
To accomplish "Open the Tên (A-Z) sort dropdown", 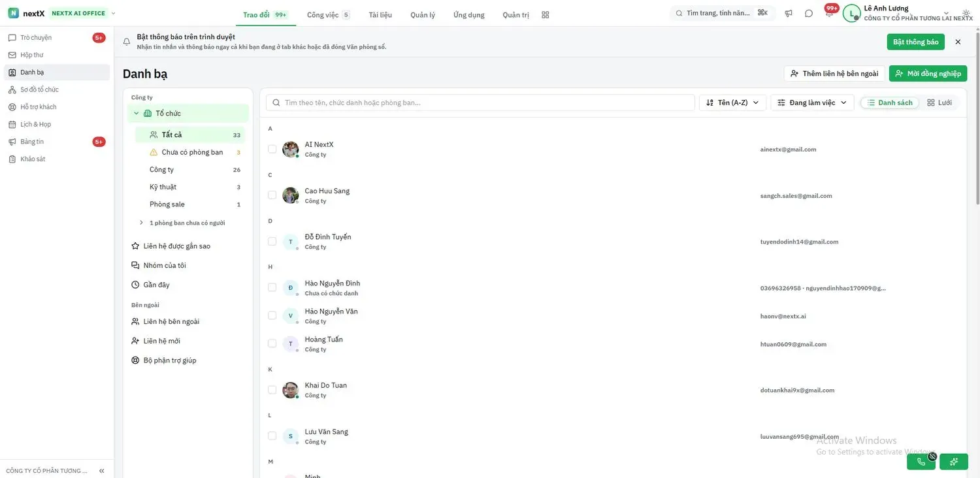I will point(732,103).
